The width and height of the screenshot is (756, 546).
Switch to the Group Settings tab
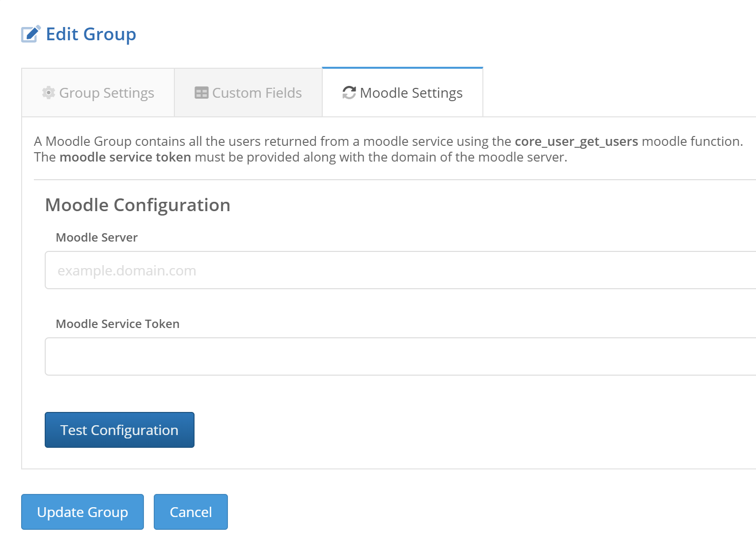click(98, 93)
